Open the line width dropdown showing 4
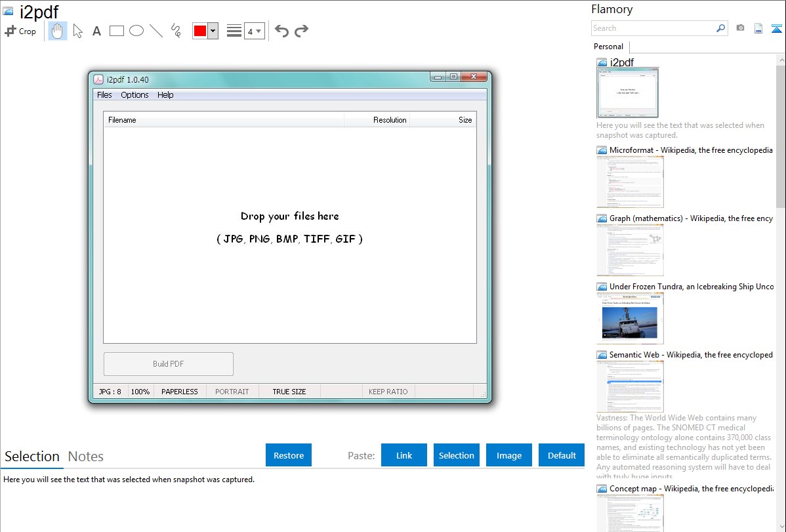Image resolution: width=786 pixels, height=532 pixels. point(255,31)
